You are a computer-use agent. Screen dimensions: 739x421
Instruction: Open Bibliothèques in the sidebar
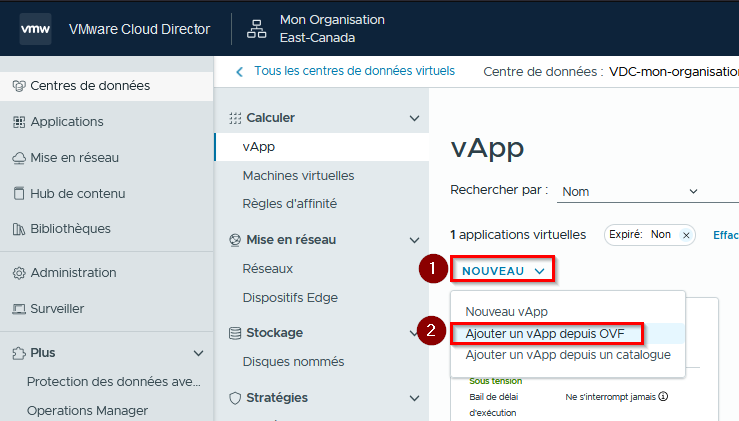click(x=71, y=229)
